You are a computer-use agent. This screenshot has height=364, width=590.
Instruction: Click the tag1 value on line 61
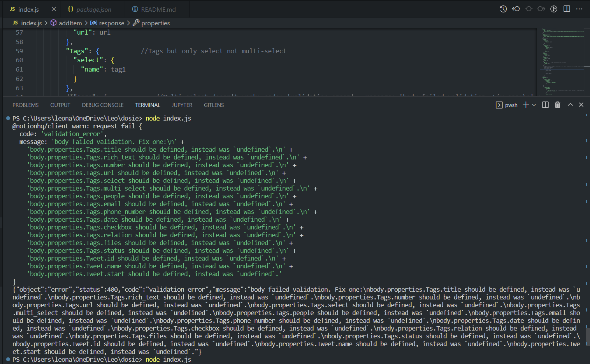click(118, 69)
